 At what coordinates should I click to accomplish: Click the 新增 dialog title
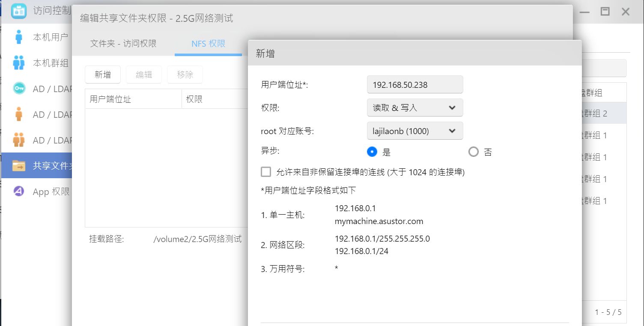tap(265, 54)
